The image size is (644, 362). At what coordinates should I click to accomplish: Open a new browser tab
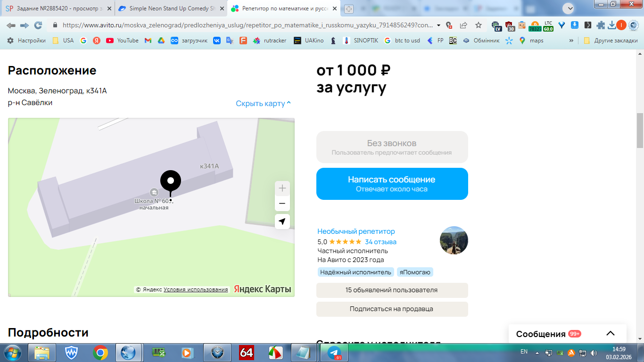pos(349,8)
